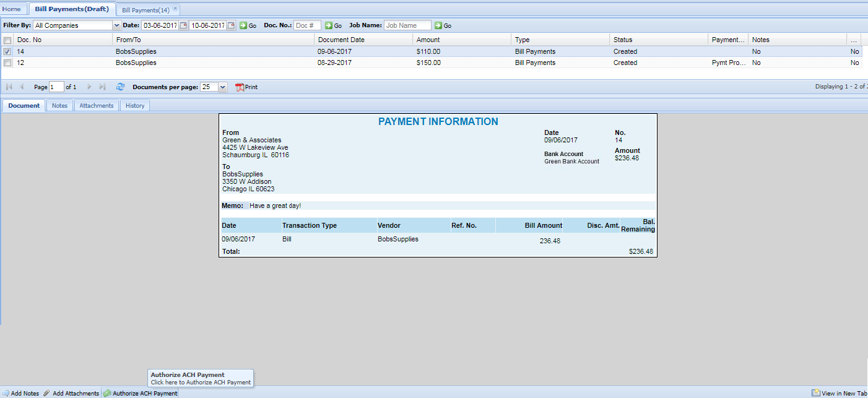
Task: Switch to the Attachments tab
Action: pos(97,106)
